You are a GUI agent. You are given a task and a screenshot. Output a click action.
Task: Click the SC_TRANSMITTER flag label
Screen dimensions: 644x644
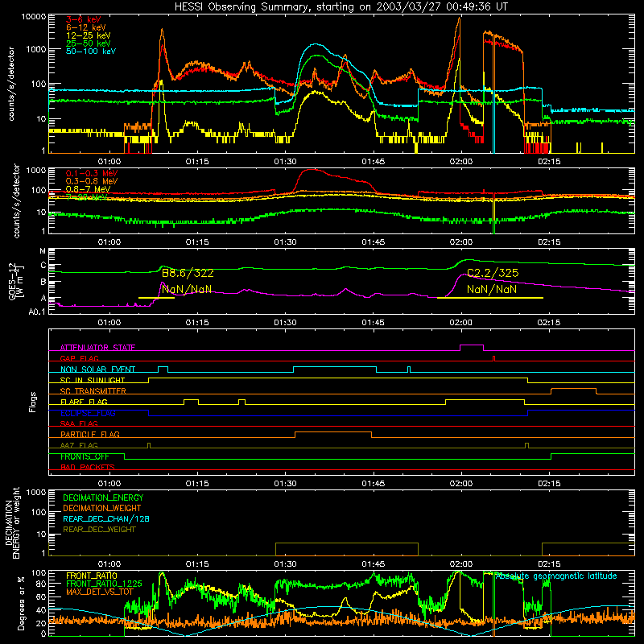93,391
